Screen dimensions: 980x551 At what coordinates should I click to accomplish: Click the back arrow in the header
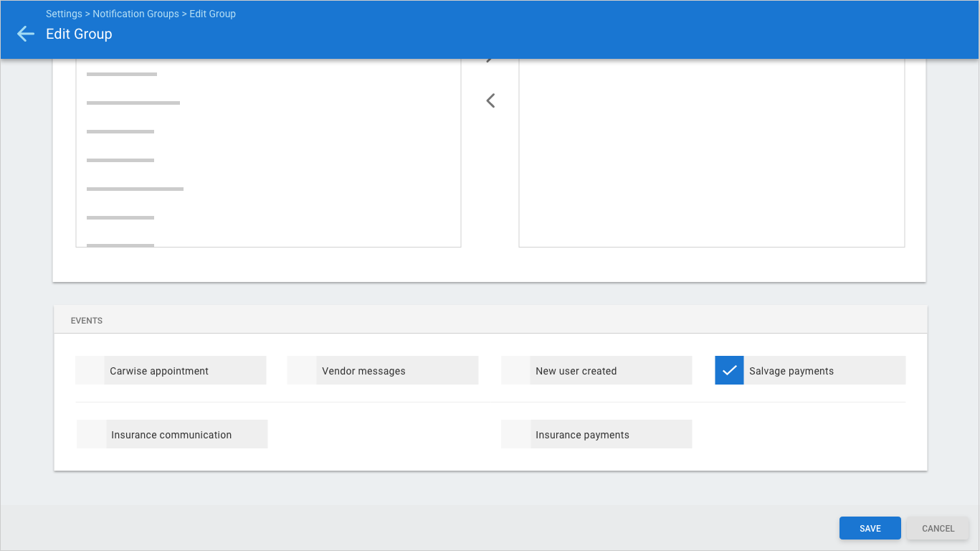point(26,34)
